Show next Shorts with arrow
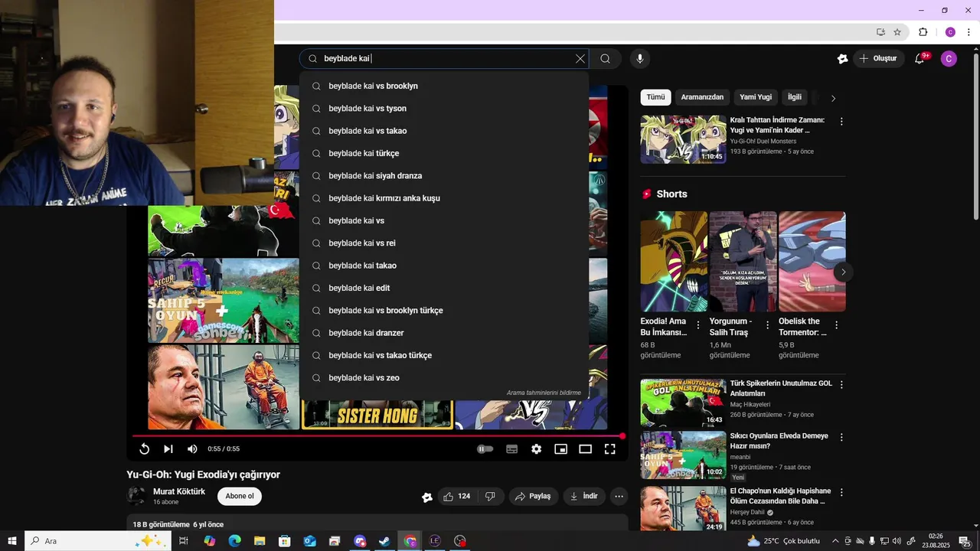This screenshot has width=980, height=551. pos(843,272)
